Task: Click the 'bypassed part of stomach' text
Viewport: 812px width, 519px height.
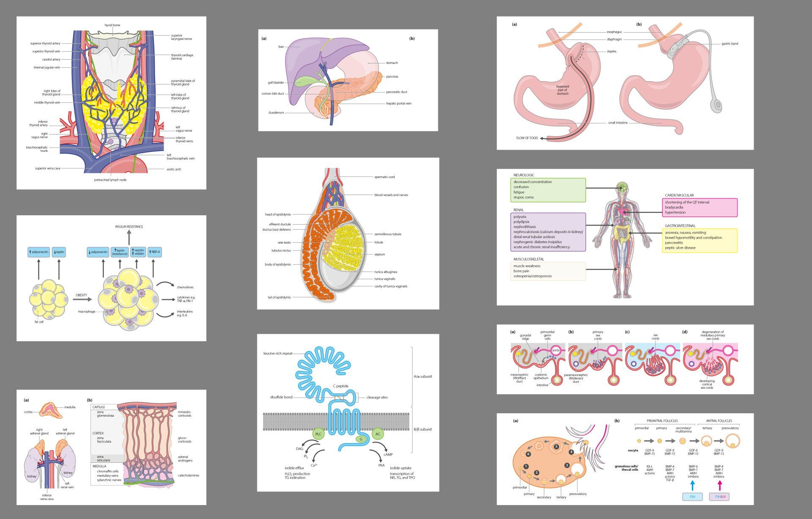Action: coord(562,90)
